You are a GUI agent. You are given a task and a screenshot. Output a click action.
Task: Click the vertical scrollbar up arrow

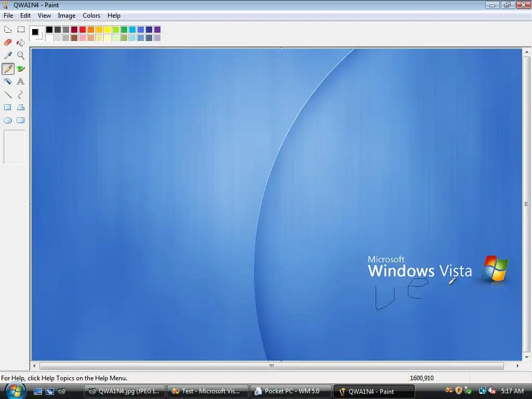pos(527,52)
